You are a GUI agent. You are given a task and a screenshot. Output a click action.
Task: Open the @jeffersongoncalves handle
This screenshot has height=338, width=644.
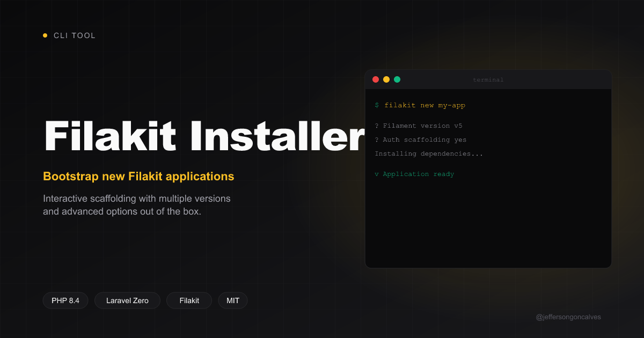tap(568, 317)
